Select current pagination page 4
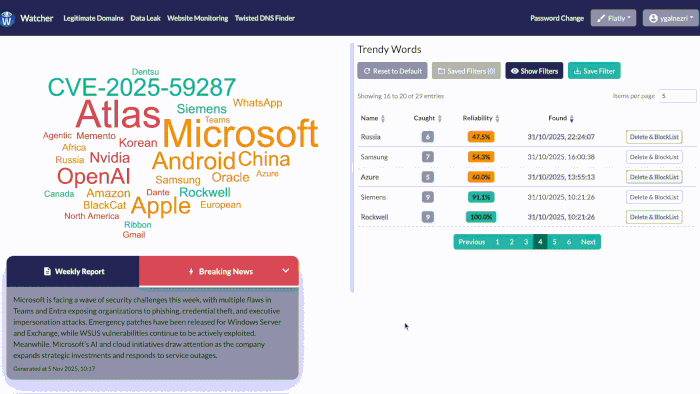The height and width of the screenshot is (394, 700). (x=540, y=242)
